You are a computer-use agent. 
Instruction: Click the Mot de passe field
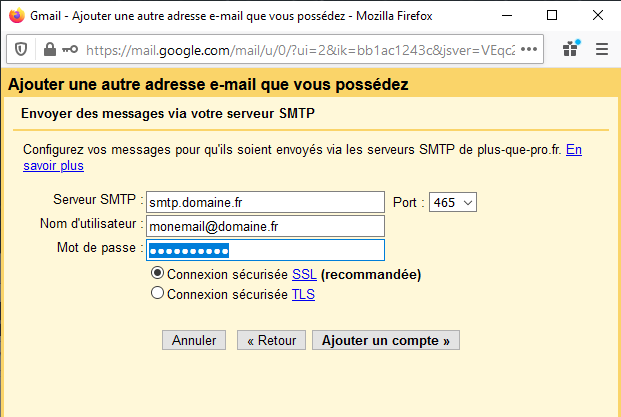265,250
